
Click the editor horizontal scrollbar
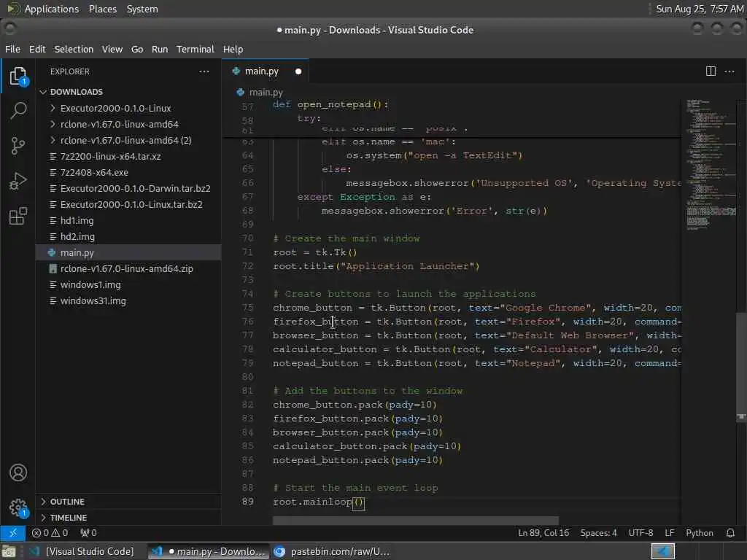415,521
